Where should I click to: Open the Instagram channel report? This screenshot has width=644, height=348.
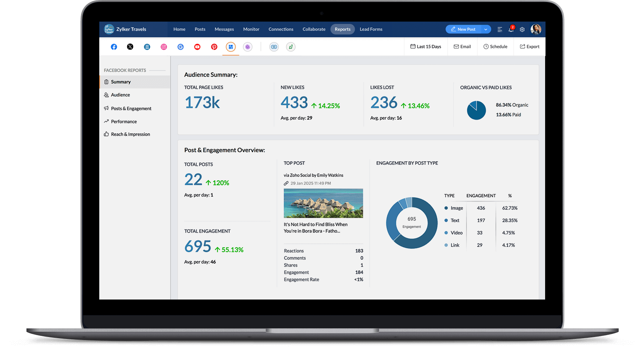pos(164,47)
